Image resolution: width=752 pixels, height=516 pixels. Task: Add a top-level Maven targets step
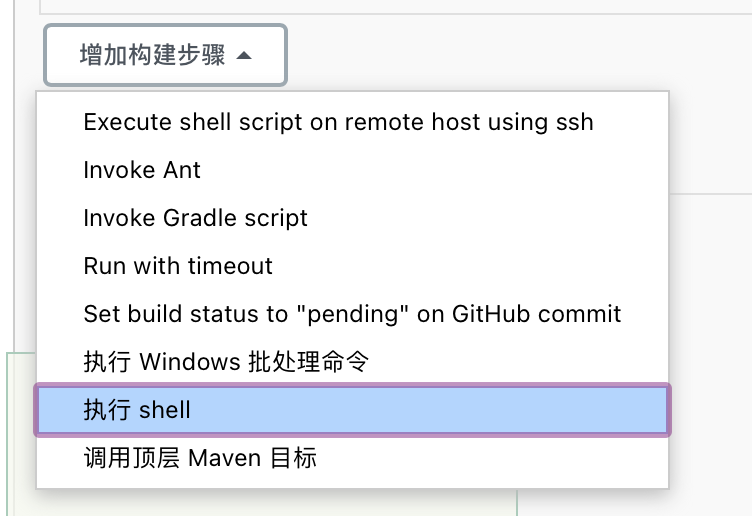click(x=352, y=458)
